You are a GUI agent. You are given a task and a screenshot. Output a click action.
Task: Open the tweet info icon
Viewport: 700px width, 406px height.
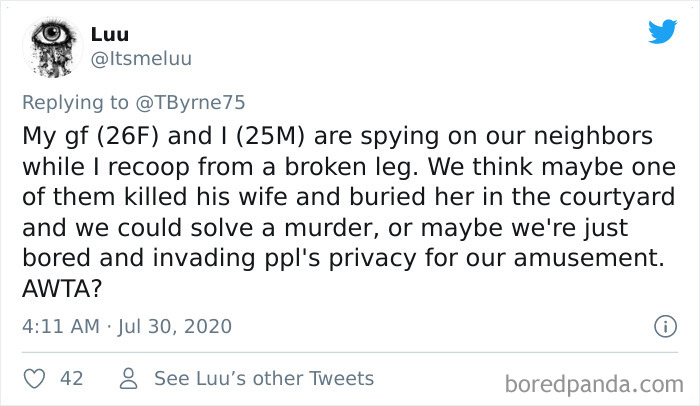coord(666,326)
